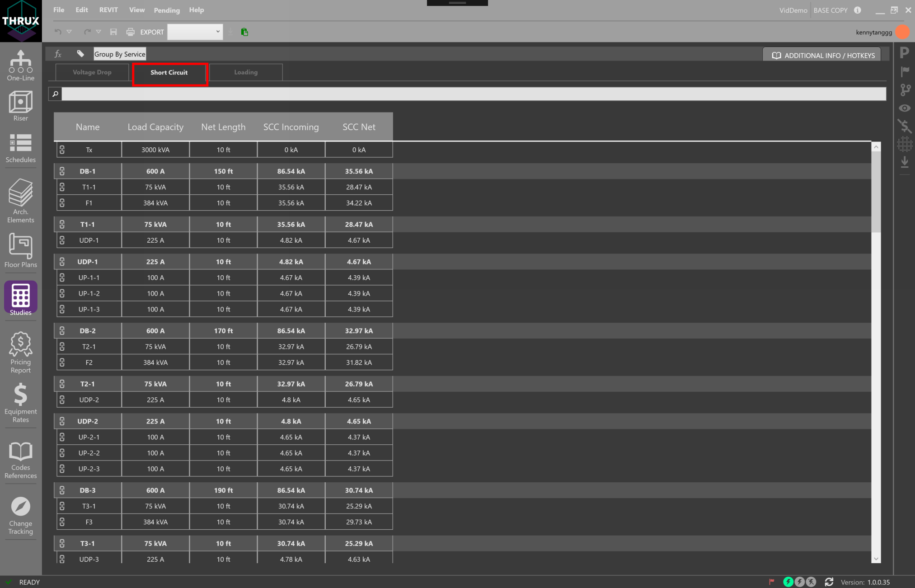Click the Group By Service button
Viewport: 915px width, 588px height.
119,53
